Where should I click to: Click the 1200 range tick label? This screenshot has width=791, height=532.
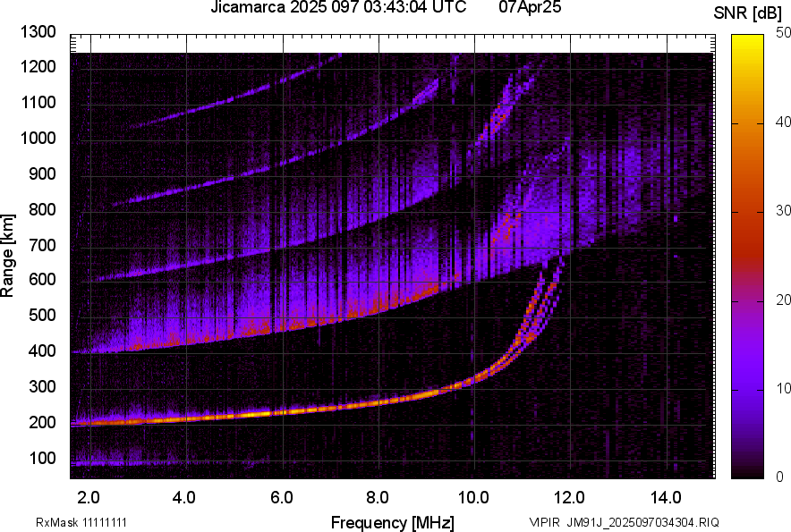click(x=38, y=66)
